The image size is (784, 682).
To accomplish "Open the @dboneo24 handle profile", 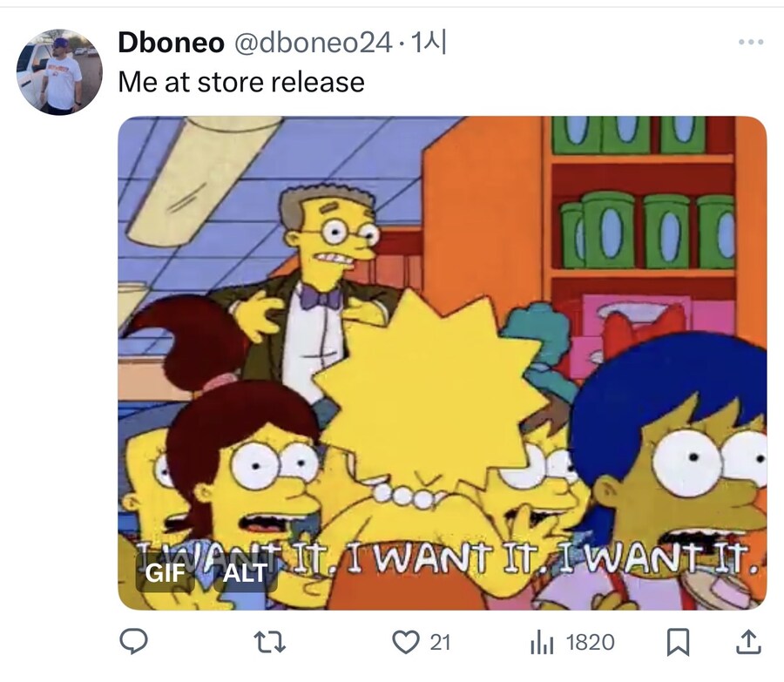I will [313, 43].
